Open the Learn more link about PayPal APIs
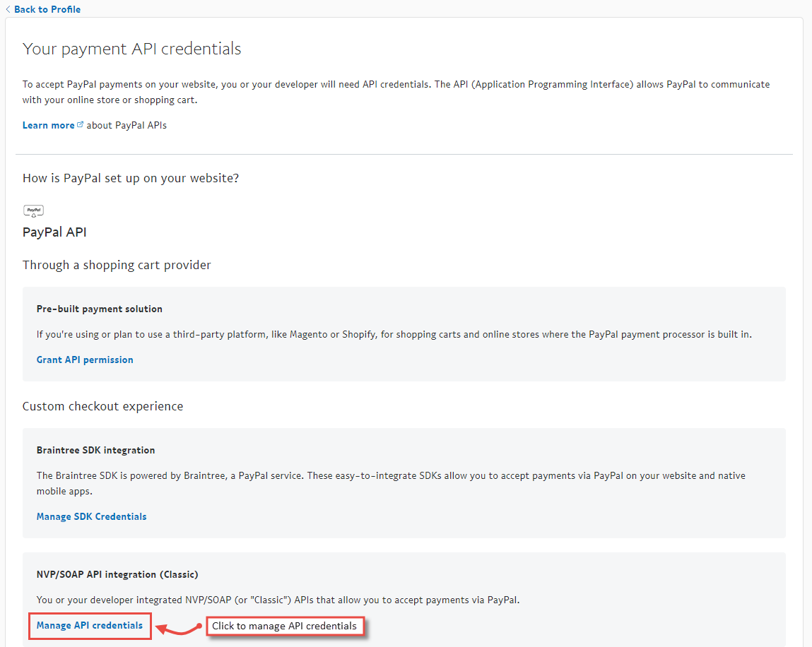This screenshot has height=647, width=812. pos(48,125)
